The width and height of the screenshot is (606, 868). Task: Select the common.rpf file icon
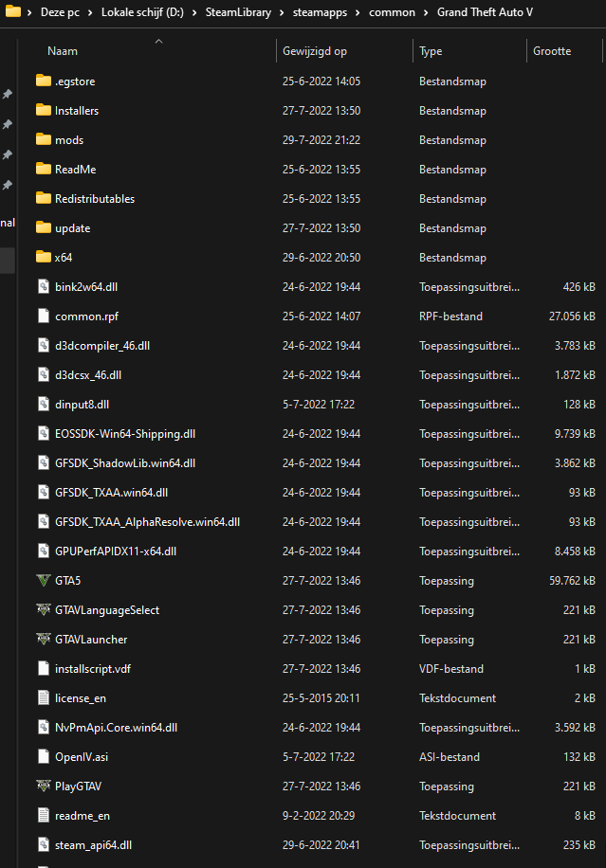44,316
